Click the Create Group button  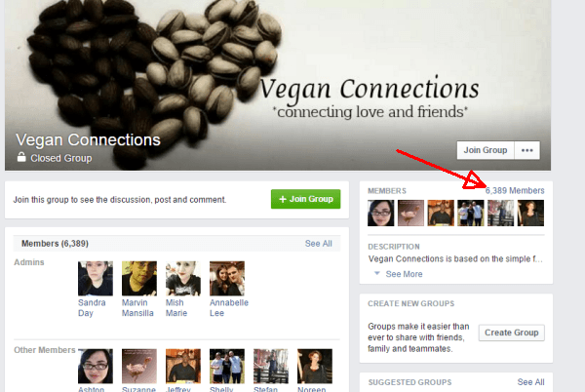pyautogui.click(x=512, y=333)
